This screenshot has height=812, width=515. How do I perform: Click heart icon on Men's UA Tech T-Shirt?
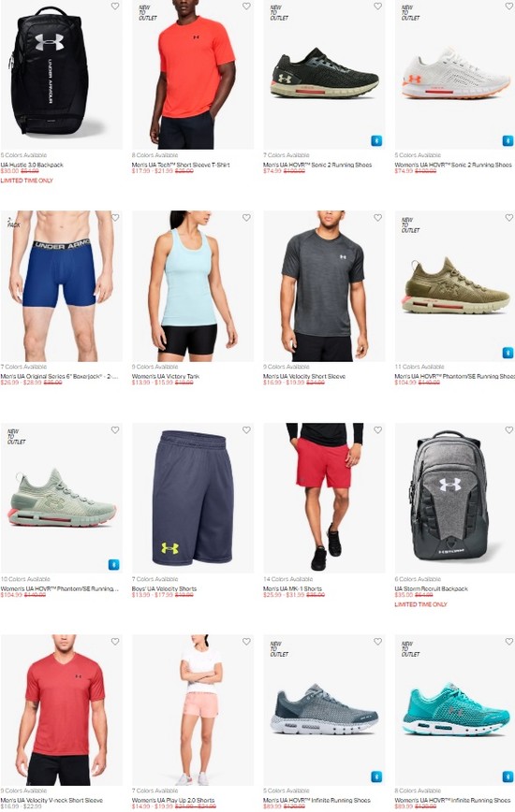(x=246, y=7)
